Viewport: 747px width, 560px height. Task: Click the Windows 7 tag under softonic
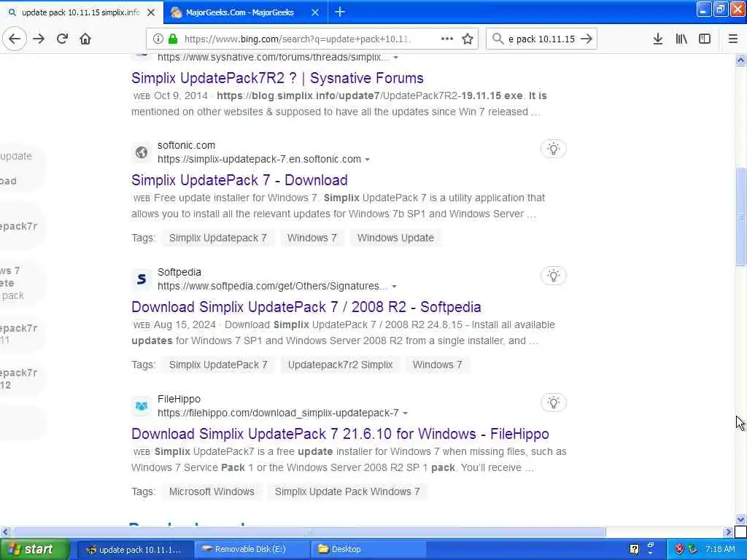coord(311,238)
